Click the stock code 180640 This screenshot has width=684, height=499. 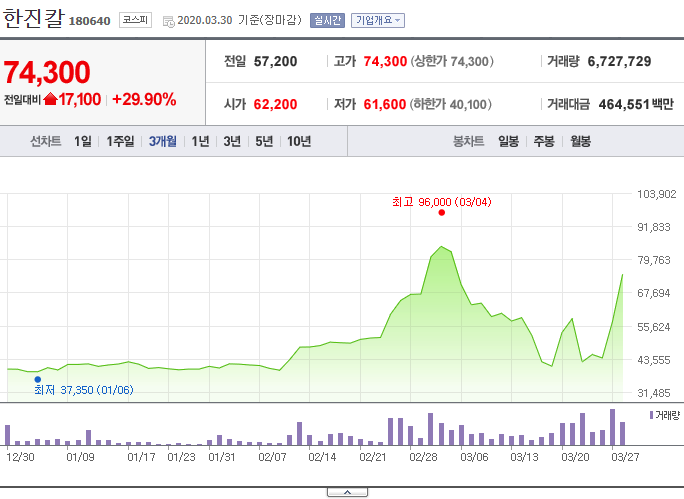[x=89, y=21]
